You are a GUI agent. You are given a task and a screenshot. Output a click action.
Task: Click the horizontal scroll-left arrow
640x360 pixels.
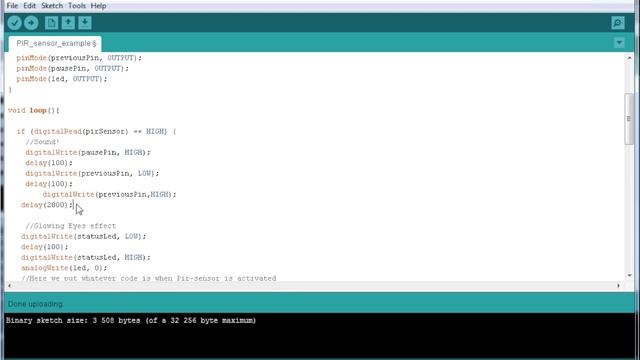(10, 286)
